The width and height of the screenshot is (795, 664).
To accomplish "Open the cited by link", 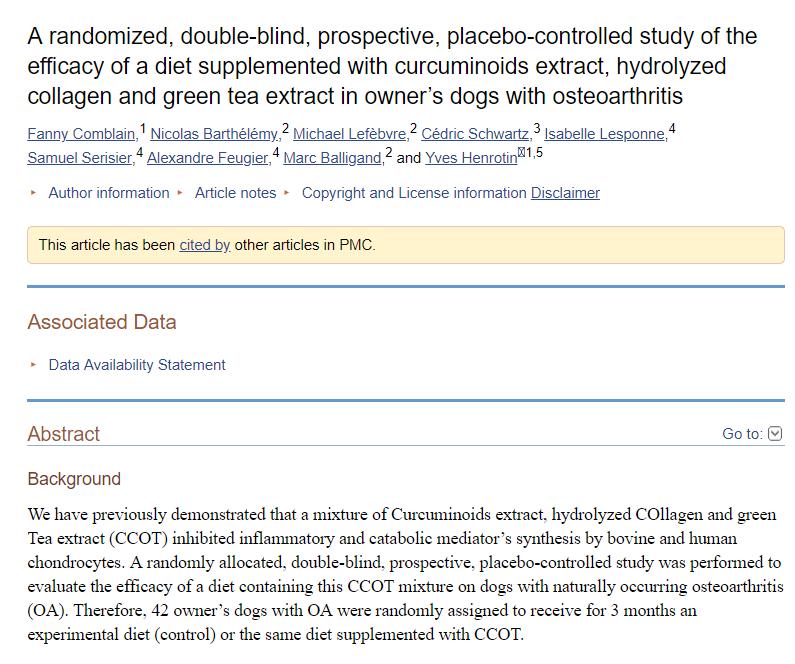I will click(205, 245).
